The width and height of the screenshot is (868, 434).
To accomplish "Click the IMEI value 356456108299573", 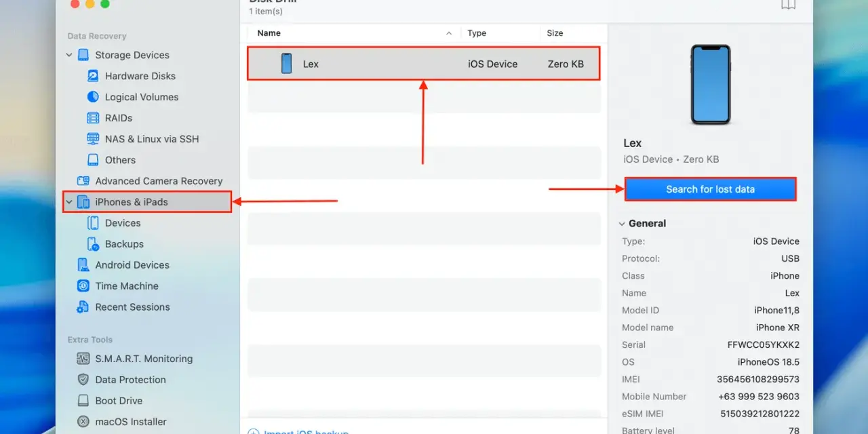I will click(x=758, y=380).
